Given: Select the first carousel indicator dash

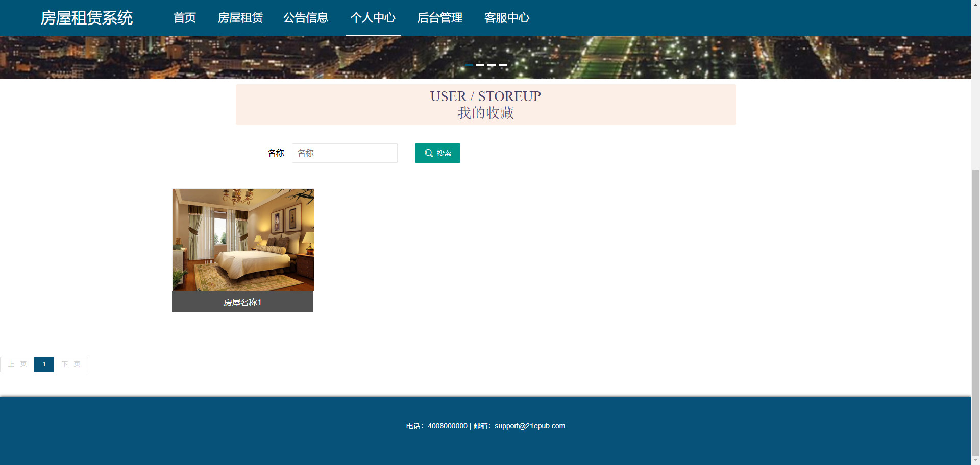Looking at the screenshot, I should pyautogui.click(x=469, y=65).
